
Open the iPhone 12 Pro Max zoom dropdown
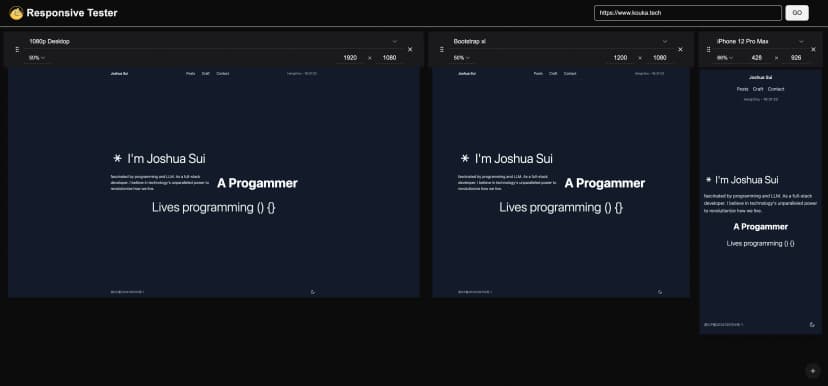point(724,58)
